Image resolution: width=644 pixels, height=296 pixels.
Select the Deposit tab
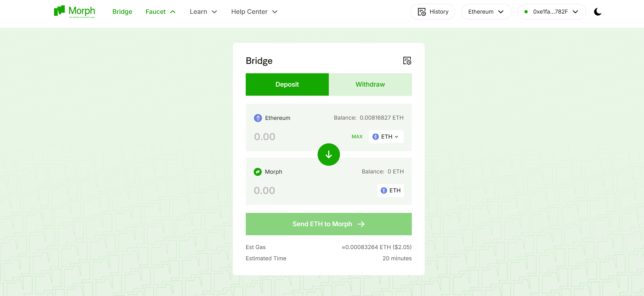coord(287,84)
